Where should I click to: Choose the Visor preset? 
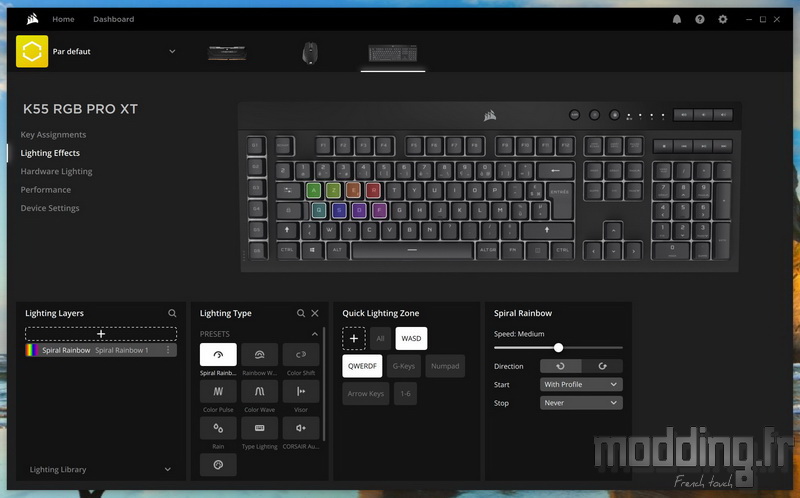[301, 391]
